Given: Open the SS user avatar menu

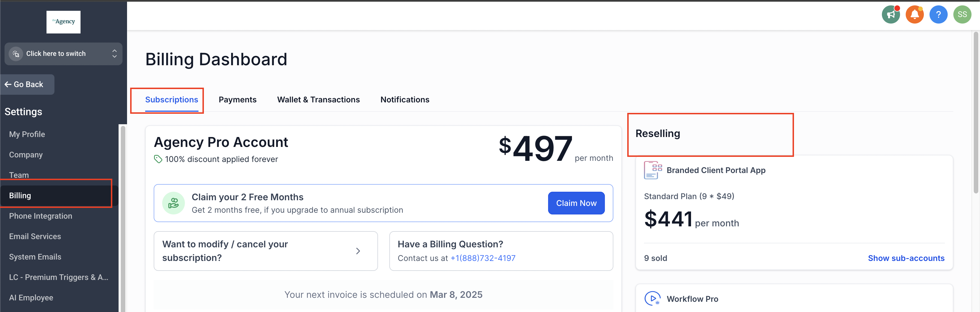Looking at the screenshot, I should tap(962, 15).
